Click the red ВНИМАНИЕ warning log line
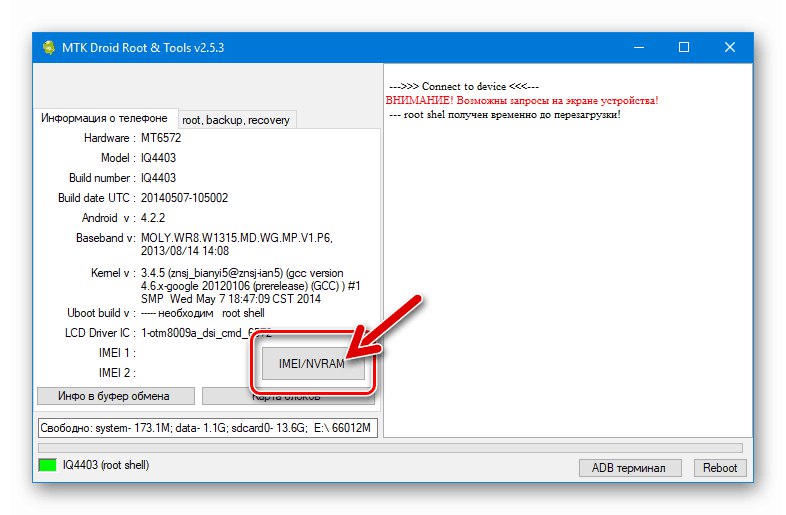Screen dimensions: 786x515 pos(522,100)
